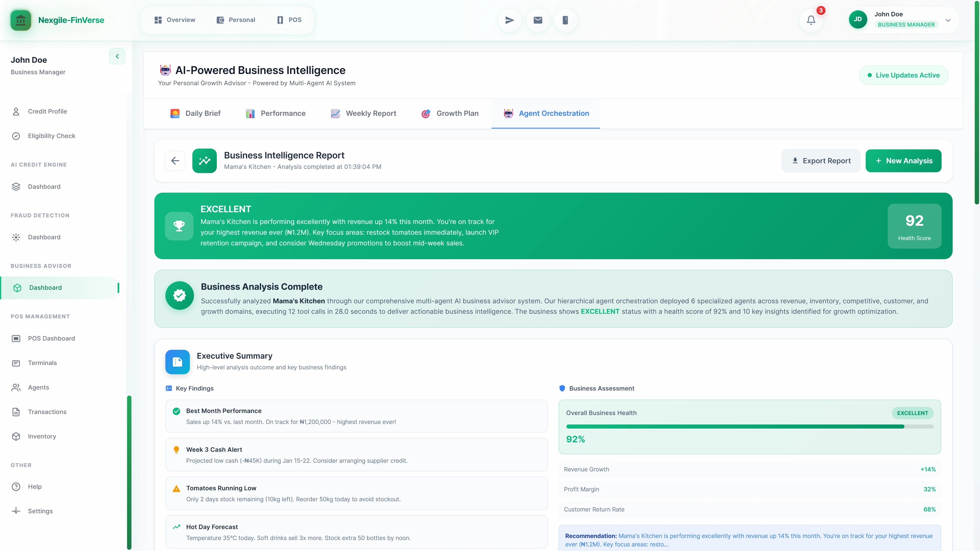Image resolution: width=980 pixels, height=551 pixels.
Task: Open the Nexgile-FinVerse bank logo
Action: (20, 20)
